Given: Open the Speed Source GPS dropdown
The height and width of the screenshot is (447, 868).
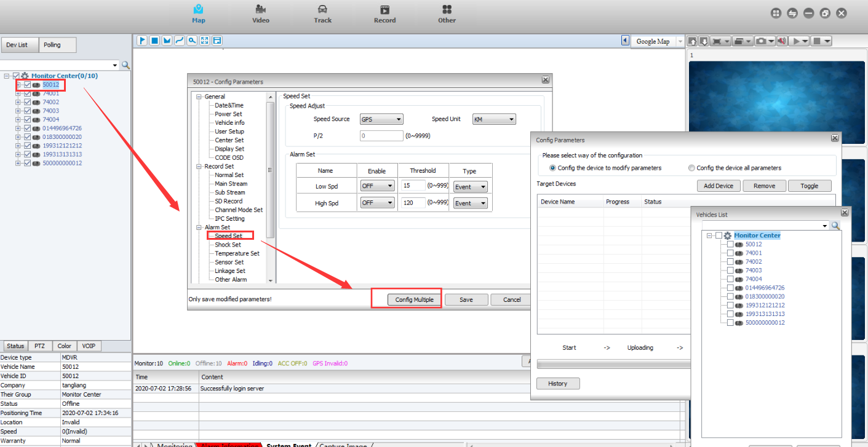Looking at the screenshot, I should 381,119.
